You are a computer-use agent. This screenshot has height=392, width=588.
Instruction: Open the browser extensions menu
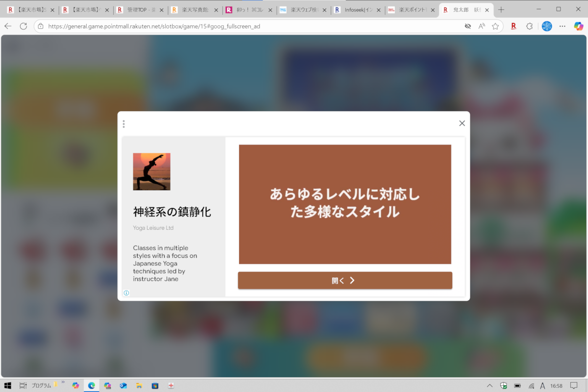[529, 26]
